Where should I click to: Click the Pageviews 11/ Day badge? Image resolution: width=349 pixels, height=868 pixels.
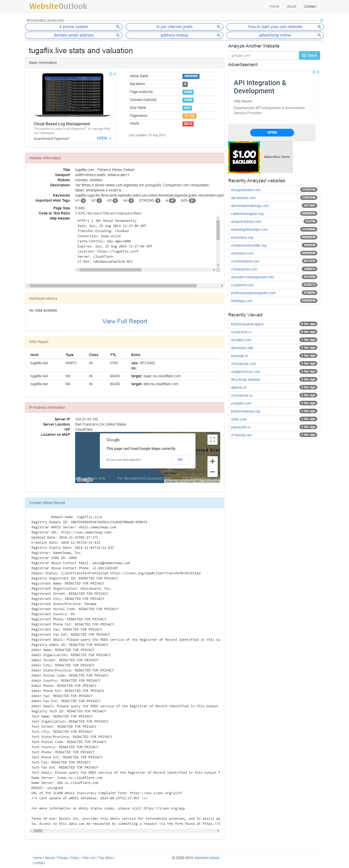tap(189, 116)
